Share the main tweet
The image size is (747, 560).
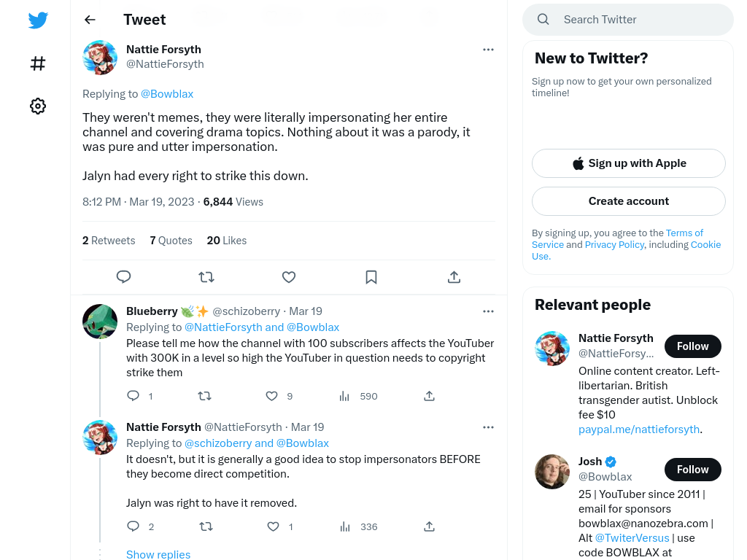coord(454,276)
